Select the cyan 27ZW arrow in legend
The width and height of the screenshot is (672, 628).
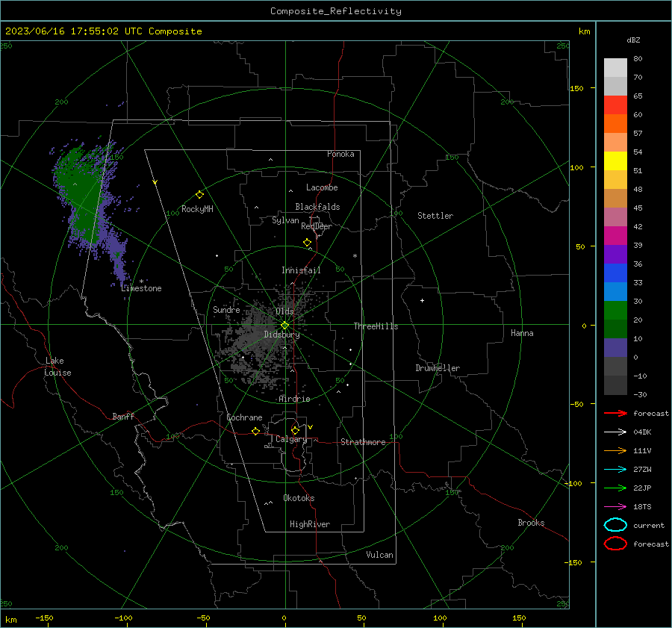click(x=615, y=470)
